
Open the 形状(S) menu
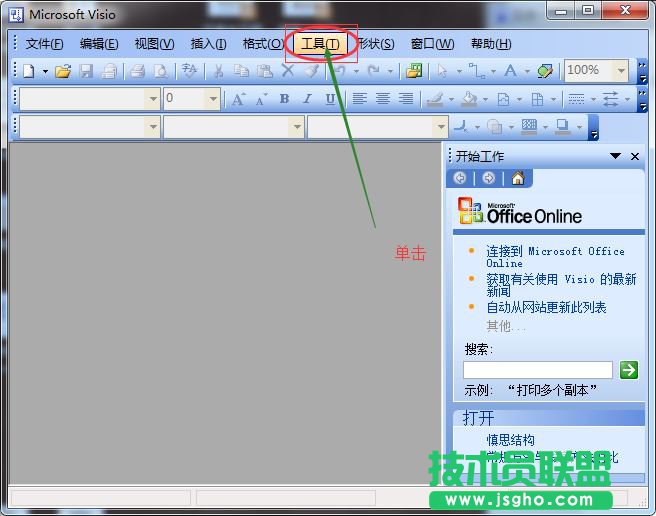click(377, 44)
